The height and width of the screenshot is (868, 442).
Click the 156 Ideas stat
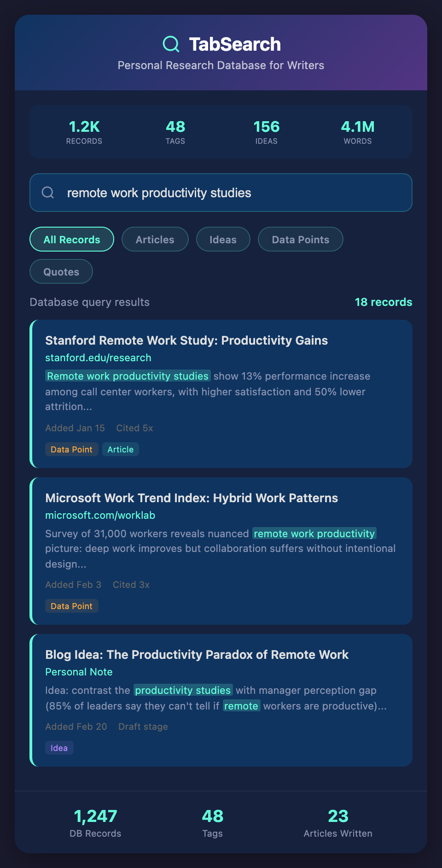pyautogui.click(x=266, y=132)
